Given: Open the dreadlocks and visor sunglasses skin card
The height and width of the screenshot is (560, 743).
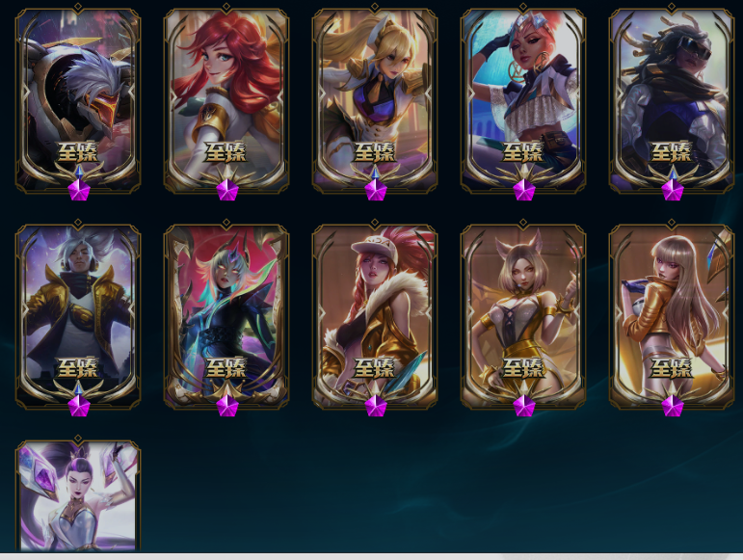Looking at the screenshot, I should (x=672, y=100).
